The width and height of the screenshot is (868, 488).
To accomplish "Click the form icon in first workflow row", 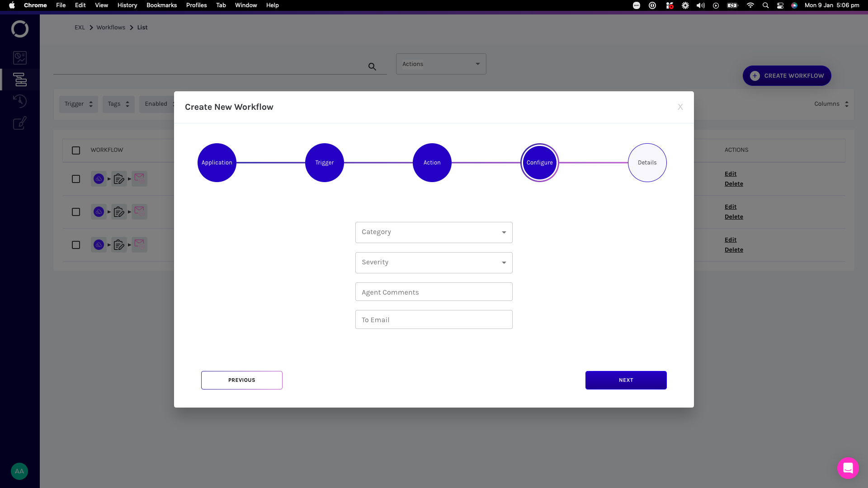I will (x=119, y=179).
